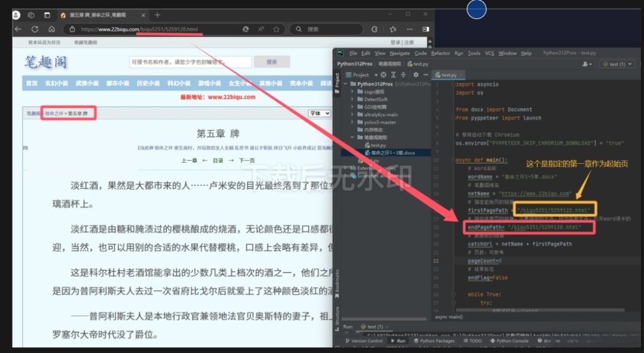Open 首页 in the site navigation
The height and width of the screenshot is (353, 644).
point(31,84)
